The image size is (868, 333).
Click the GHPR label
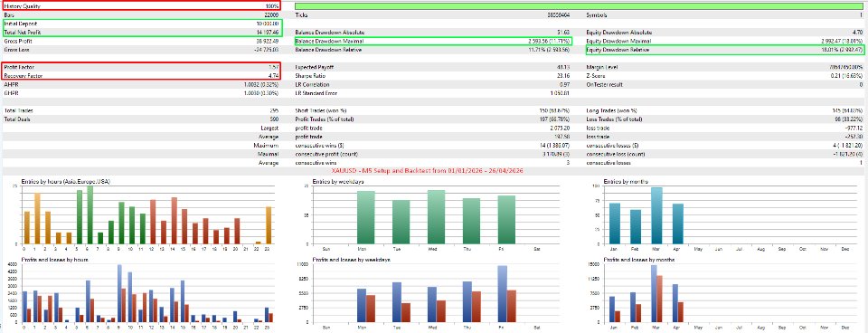[x=11, y=93]
